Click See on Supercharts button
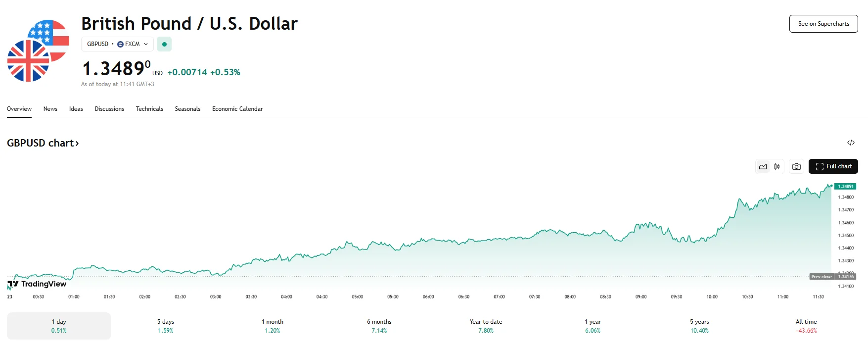 (x=823, y=24)
